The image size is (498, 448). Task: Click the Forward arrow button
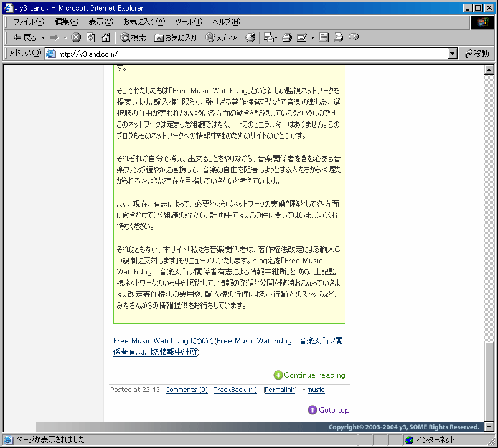point(55,38)
